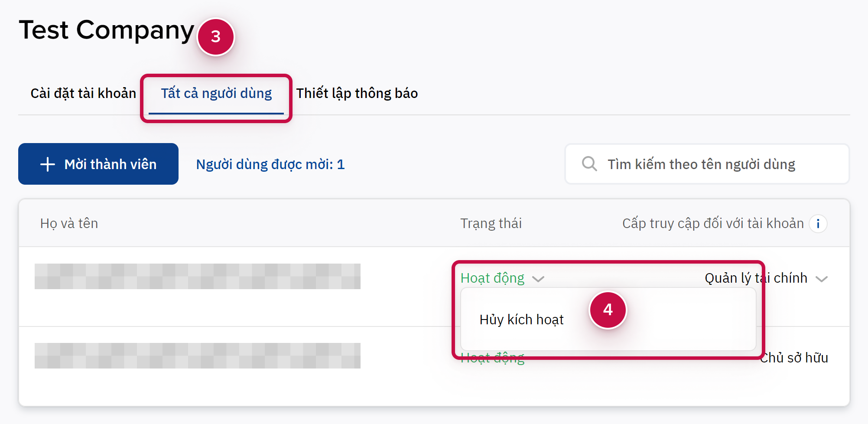Viewport: 868px width, 424px height.
Task: Open the Người dùng được mời: 1 link
Action: click(x=270, y=164)
